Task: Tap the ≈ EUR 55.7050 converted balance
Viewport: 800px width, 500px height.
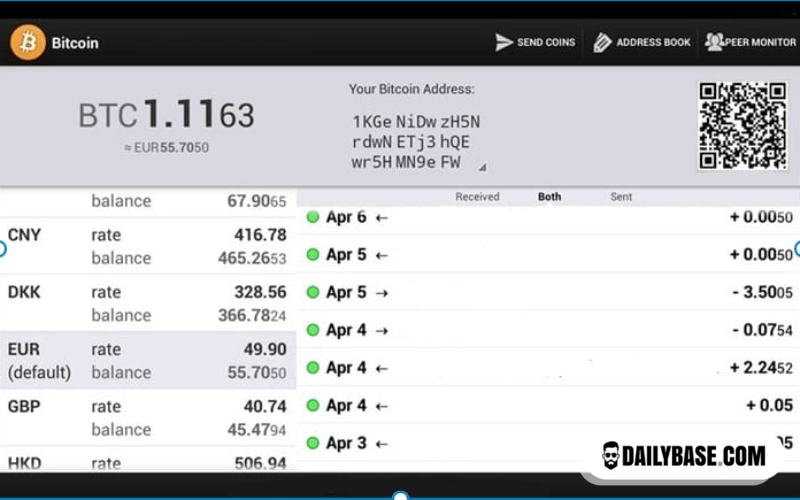Action: 166,148
